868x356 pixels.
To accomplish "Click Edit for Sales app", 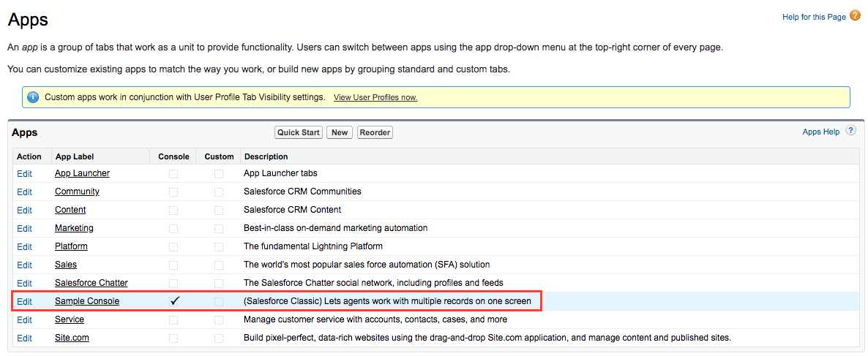I will [24, 265].
